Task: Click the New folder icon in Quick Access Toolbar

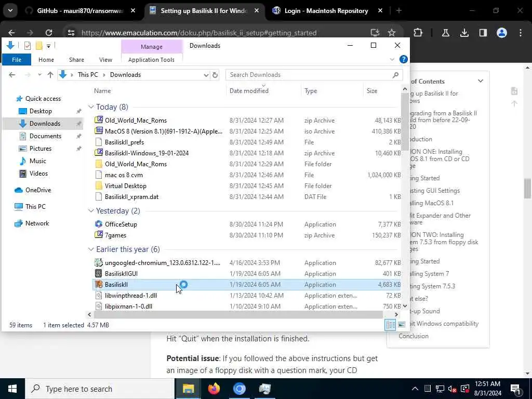Action: pyautogui.click(x=39, y=46)
